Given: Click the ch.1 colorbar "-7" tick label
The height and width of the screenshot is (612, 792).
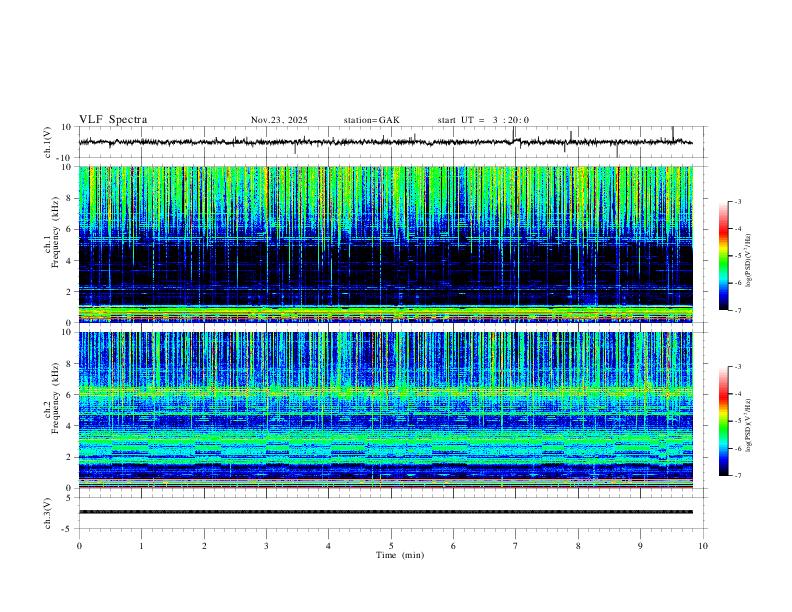Looking at the screenshot, I should [738, 311].
